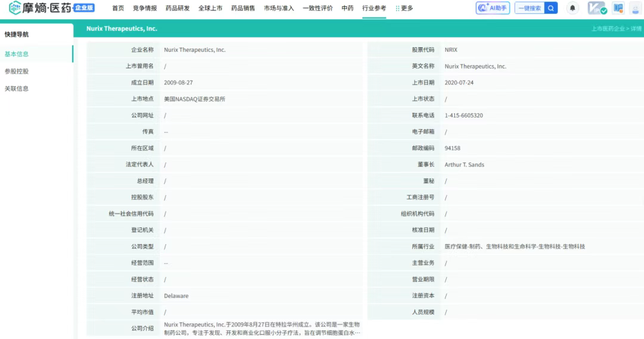Click the magnifier search icon button
This screenshot has height=339, width=644.
click(552, 8)
